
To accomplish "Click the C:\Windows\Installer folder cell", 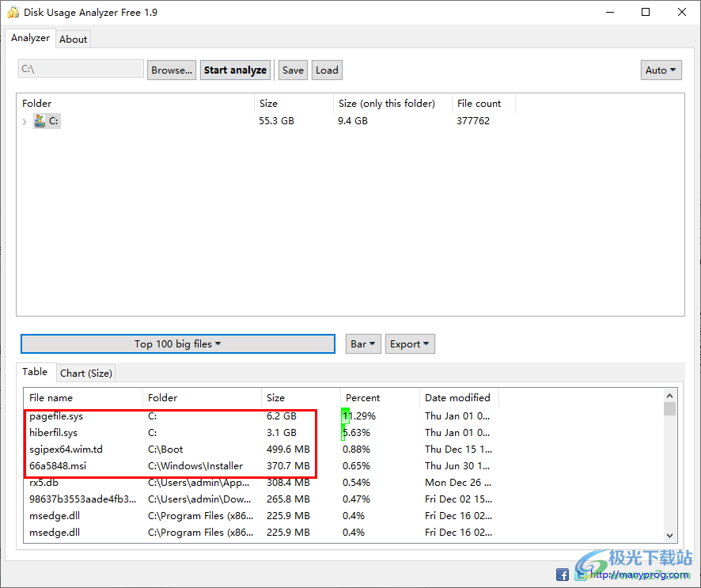I will (195, 465).
